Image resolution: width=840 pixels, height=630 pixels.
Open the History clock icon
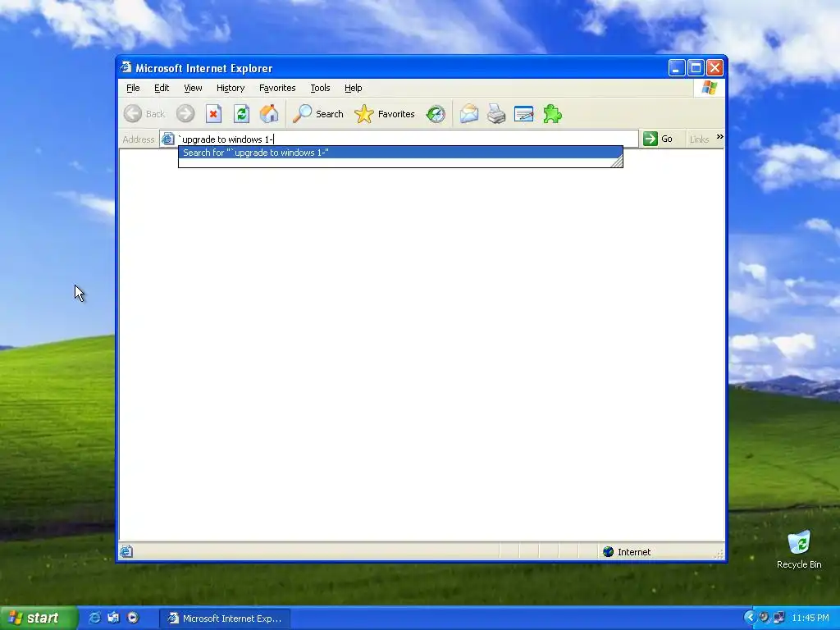pos(436,113)
